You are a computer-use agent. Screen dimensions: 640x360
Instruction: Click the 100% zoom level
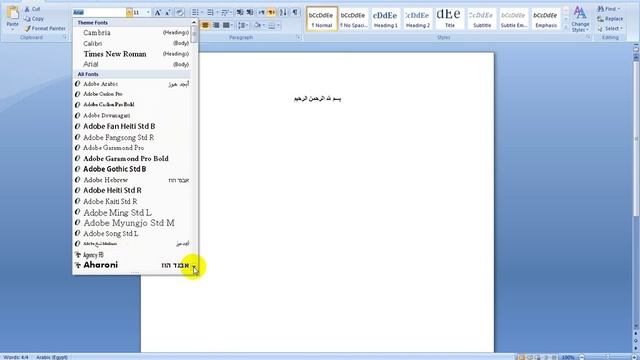point(568,357)
